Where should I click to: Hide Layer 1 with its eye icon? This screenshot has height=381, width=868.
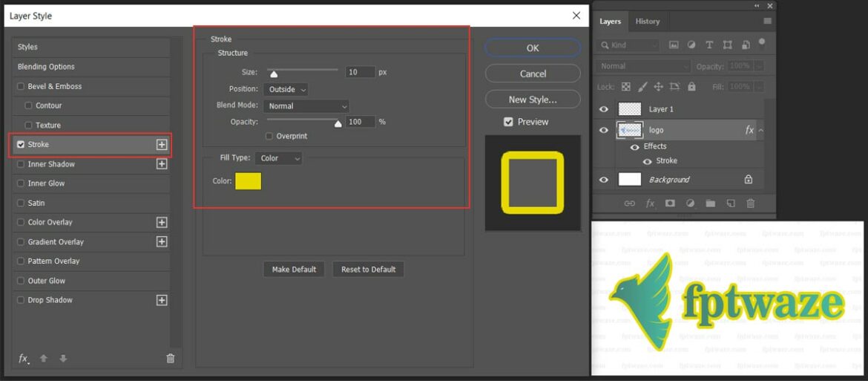pyautogui.click(x=604, y=109)
